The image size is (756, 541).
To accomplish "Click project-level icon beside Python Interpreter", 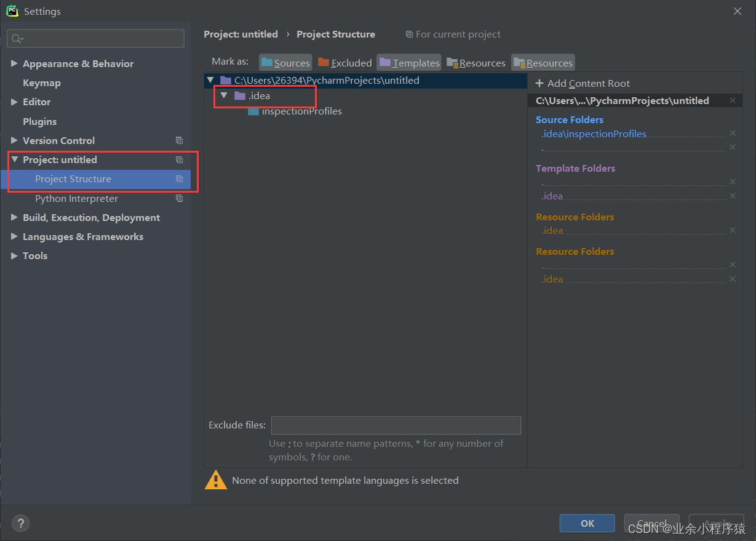I will (x=179, y=198).
